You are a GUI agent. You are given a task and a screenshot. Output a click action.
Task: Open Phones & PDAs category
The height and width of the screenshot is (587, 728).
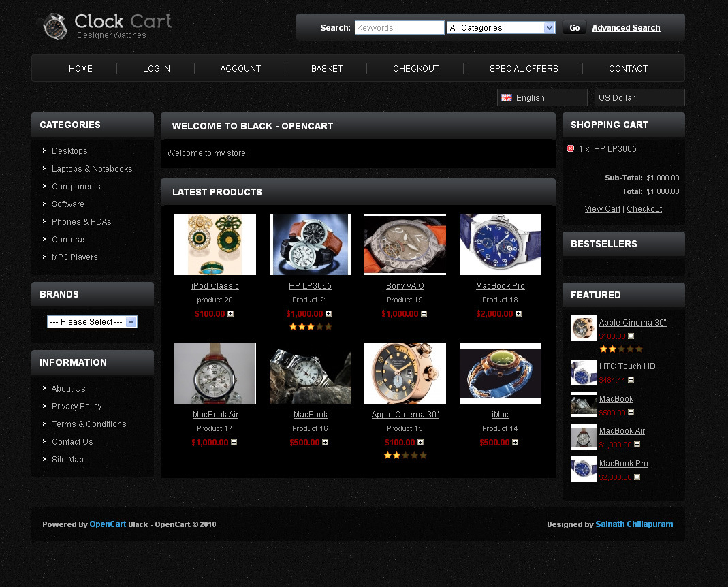[82, 221]
